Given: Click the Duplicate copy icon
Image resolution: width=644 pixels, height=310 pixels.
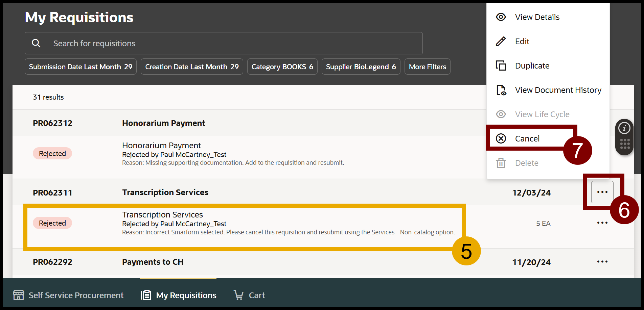Looking at the screenshot, I should point(501,66).
